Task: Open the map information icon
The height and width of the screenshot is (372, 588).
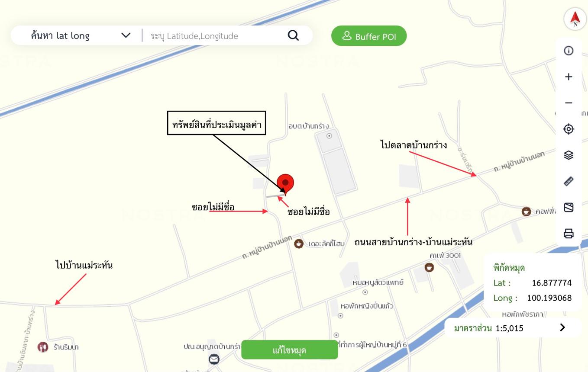Action: pos(569,51)
